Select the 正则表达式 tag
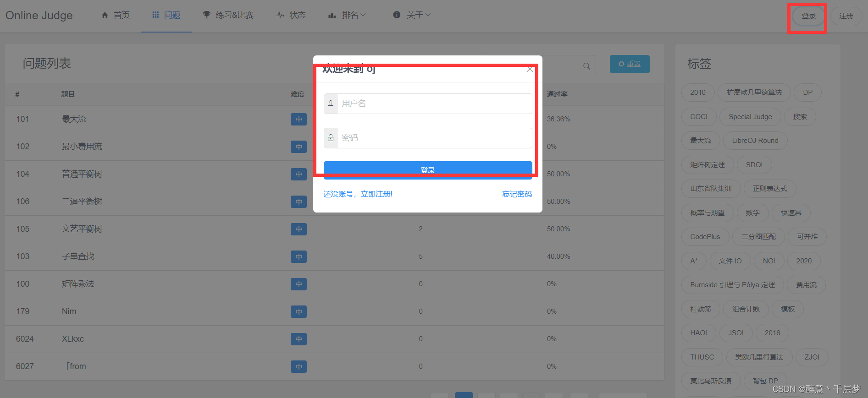This screenshot has width=868, height=398. [770, 189]
